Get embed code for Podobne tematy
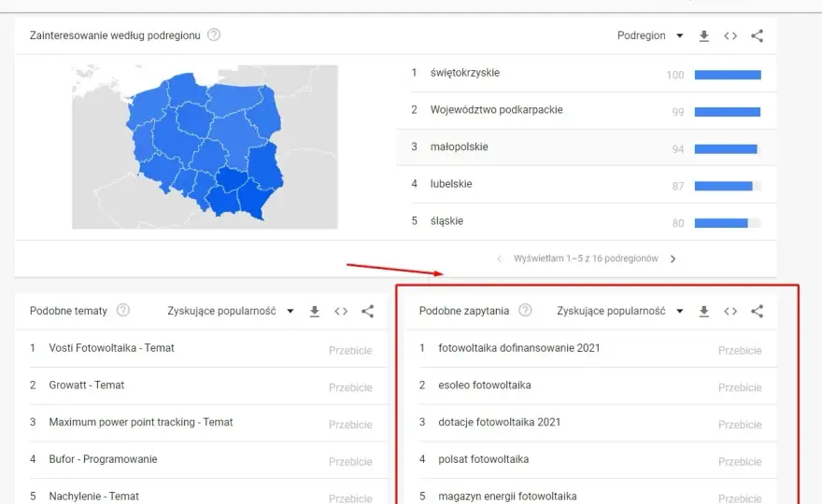The image size is (822, 504). (341, 311)
